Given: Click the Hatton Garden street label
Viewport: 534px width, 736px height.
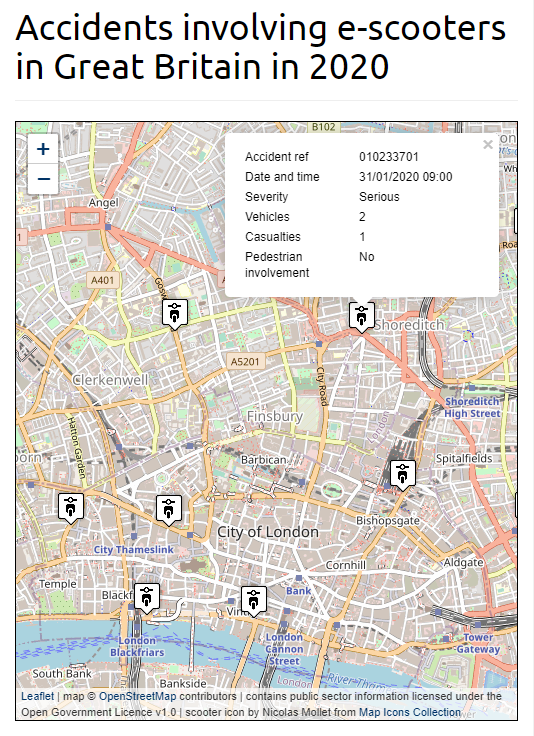Looking at the screenshot, I should pos(76,448).
